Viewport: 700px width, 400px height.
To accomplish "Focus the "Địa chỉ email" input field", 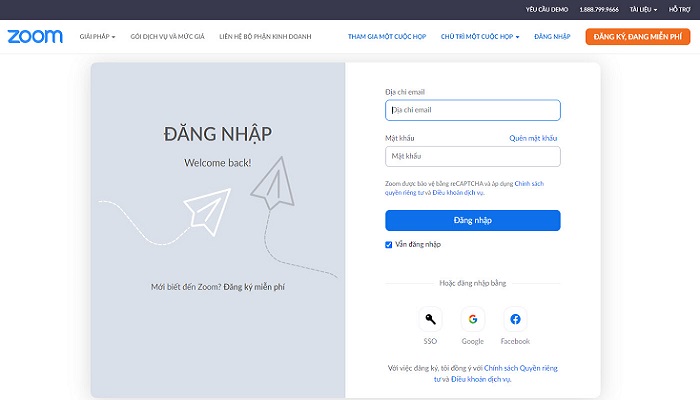I will (x=473, y=110).
